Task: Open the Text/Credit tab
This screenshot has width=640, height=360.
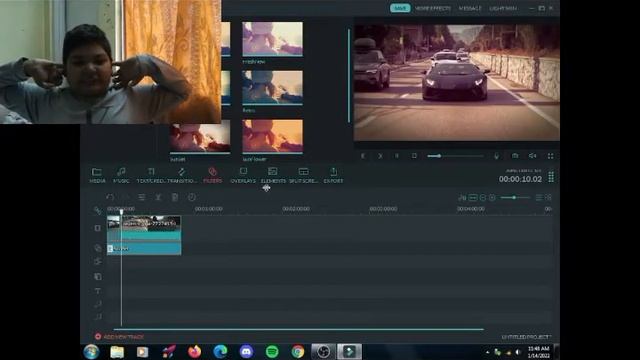Action: click(151, 175)
